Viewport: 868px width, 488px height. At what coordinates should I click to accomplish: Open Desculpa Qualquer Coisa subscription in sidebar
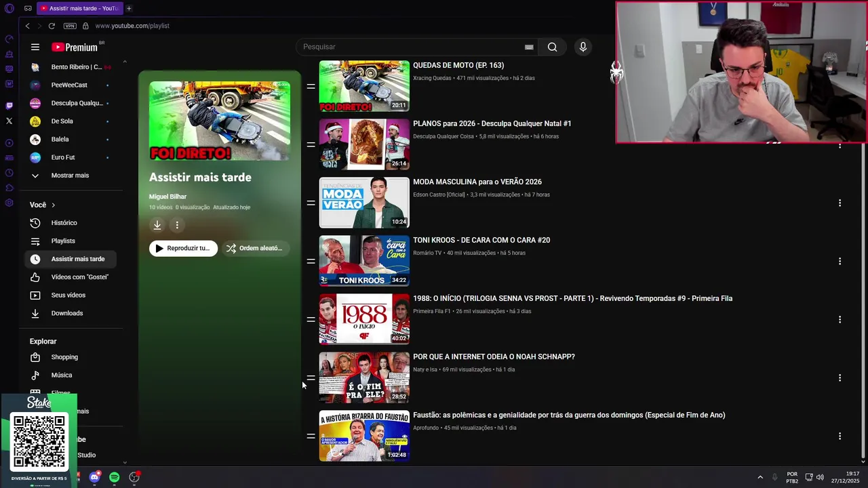click(70, 103)
